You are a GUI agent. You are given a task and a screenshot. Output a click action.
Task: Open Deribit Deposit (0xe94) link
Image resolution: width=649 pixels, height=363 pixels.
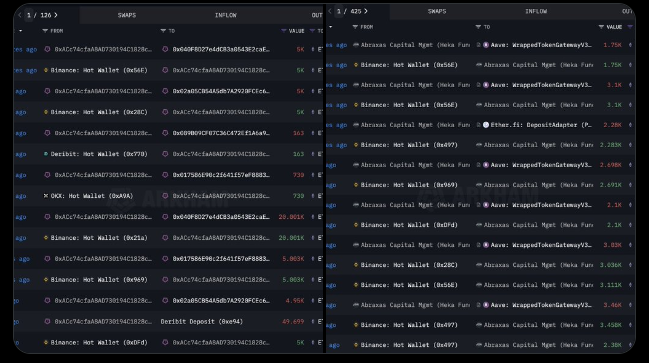point(202,321)
